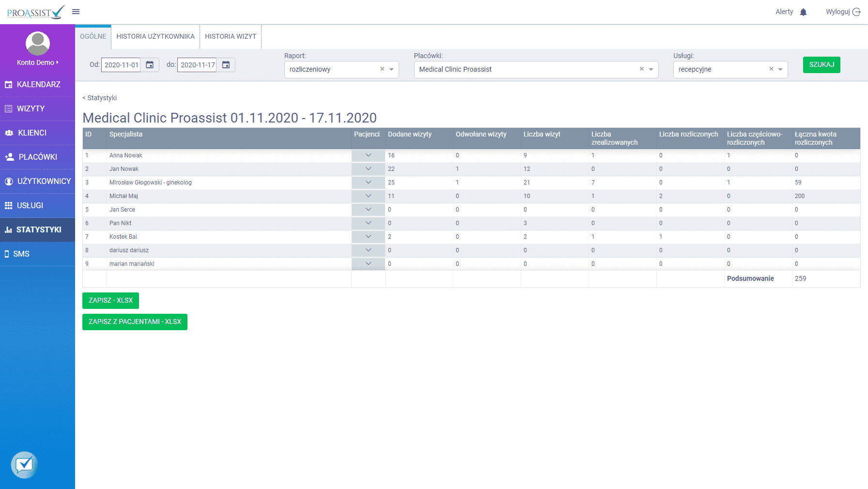Image resolution: width=868 pixels, height=489 pixels.
Task: Click Zapisz - XLSX button
Action: 110,301
